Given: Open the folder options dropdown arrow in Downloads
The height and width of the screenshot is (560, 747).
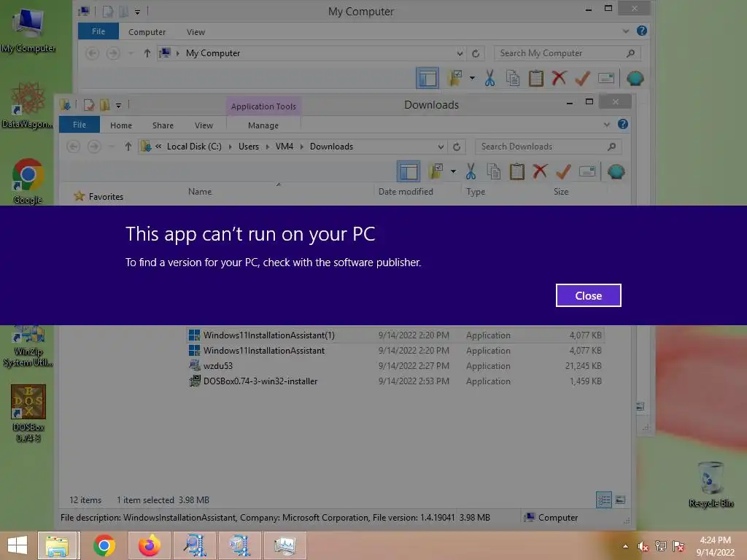Looking at the screenshot, I should pyautogui.click(x=453, y=171).
